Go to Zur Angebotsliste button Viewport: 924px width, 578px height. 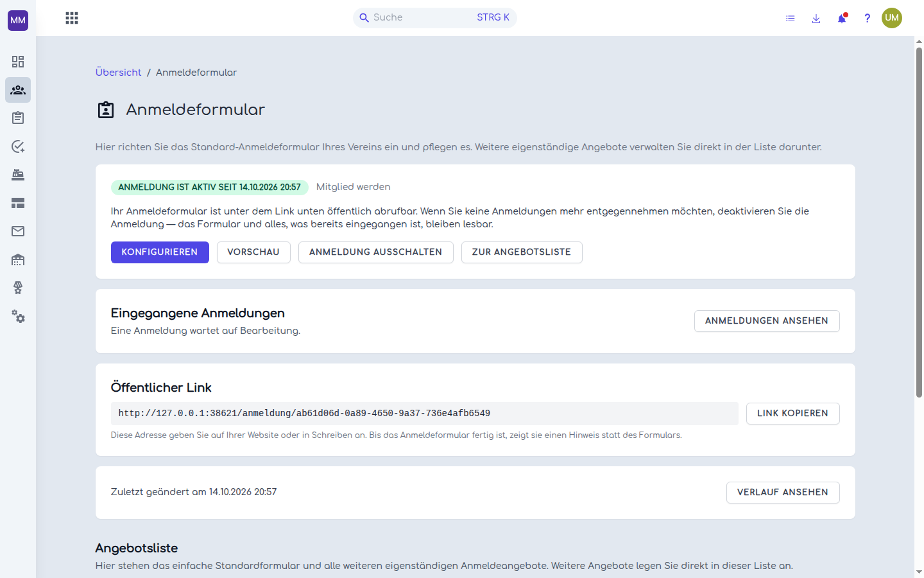click(x=522, y=252)
